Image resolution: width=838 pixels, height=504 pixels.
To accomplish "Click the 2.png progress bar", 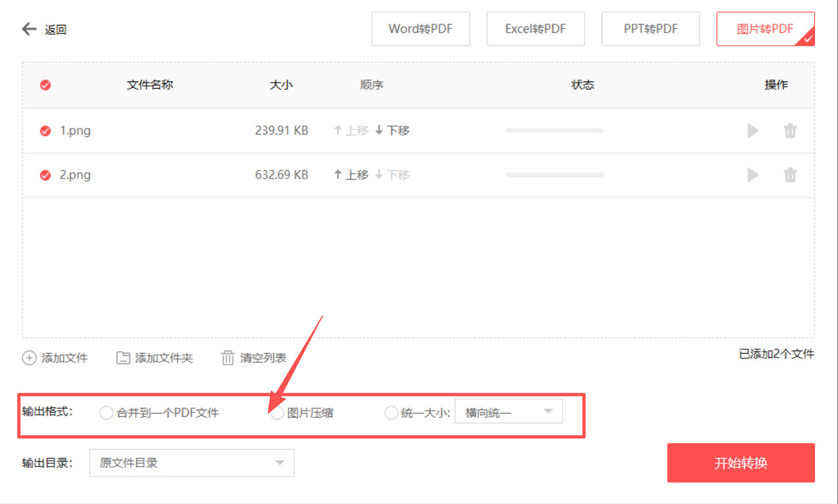I will pyautogui.click(x=554, y=175).
